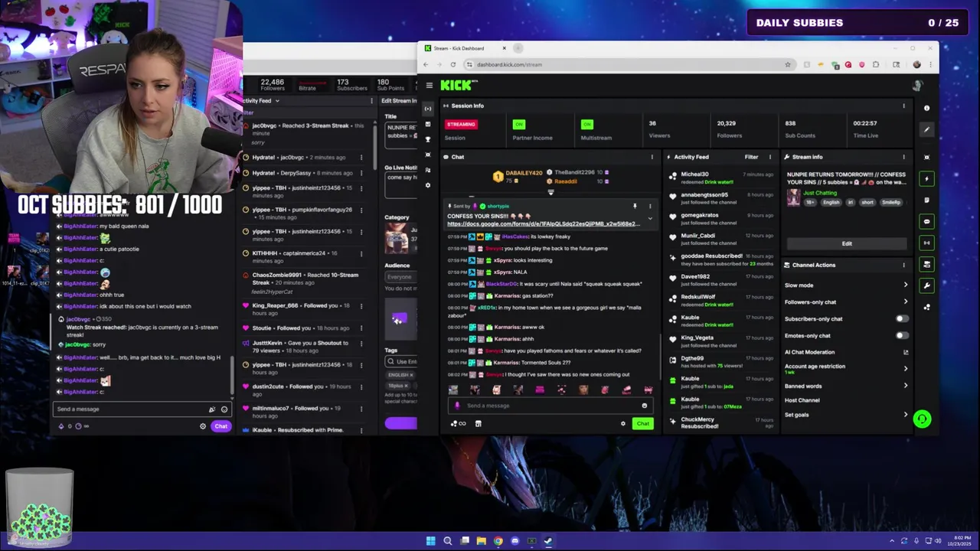Open the settings gear in Kick's left sidebar
980x551 pixels.
click(x=428, y=185)
